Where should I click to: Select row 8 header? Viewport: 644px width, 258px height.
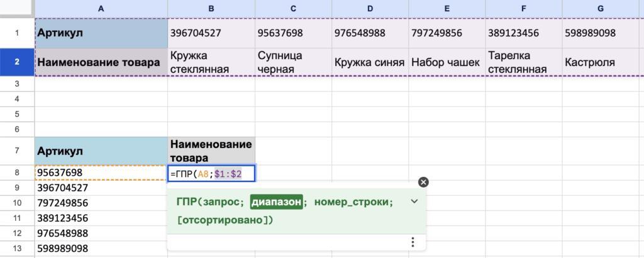tap(17, 173)
